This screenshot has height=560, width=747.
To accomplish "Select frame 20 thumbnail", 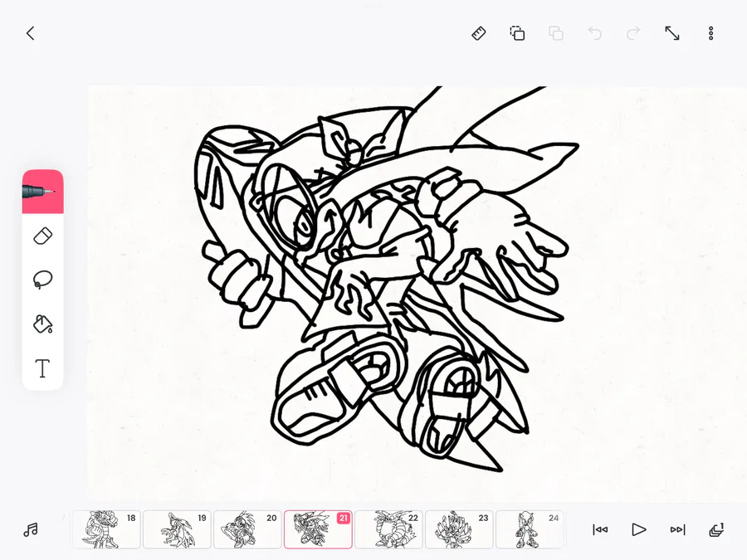I will [247, 529].
